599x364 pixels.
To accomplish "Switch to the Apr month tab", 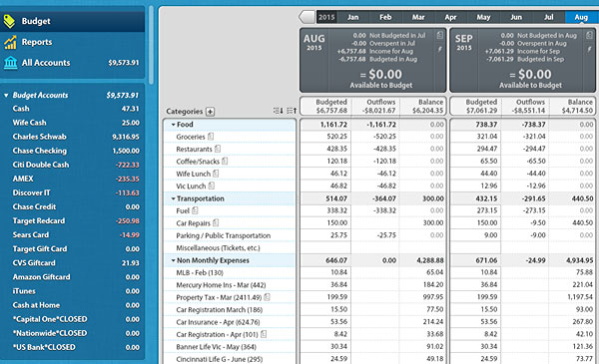I will pos(451,17).
